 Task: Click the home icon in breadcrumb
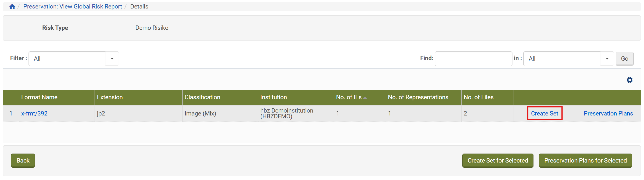12,7
